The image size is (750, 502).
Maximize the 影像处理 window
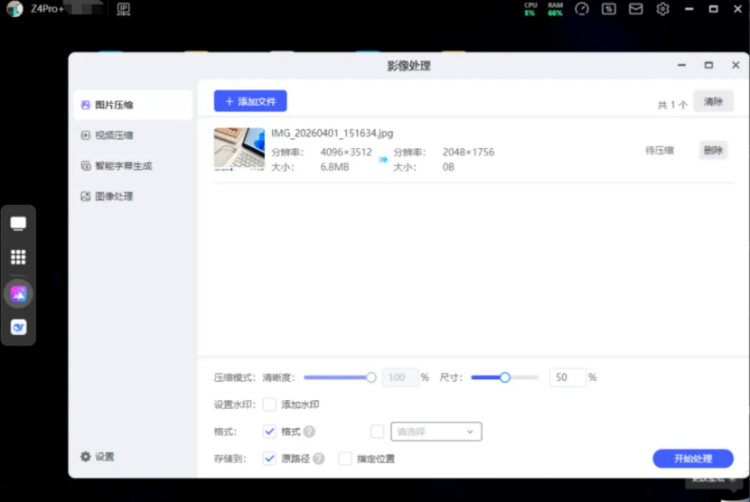(708, 65)
